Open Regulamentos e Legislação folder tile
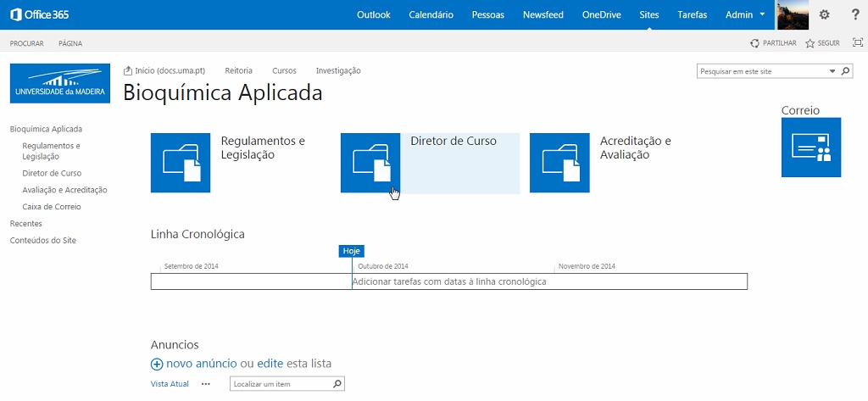The image size is (868, 401). (181, 163)
